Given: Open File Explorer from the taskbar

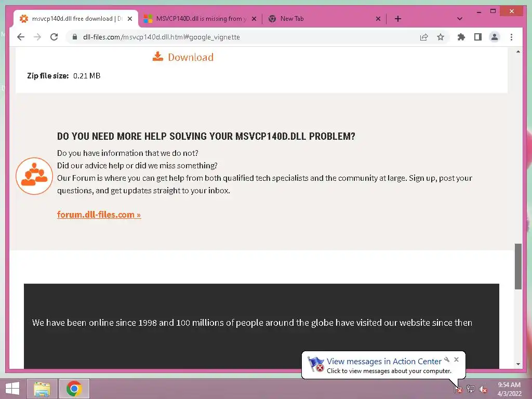Looking at the screenshot, I should coord(42,389).
